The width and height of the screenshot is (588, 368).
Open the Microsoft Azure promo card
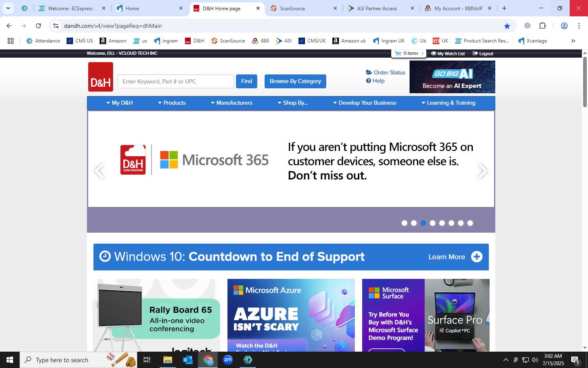[291, 315]
